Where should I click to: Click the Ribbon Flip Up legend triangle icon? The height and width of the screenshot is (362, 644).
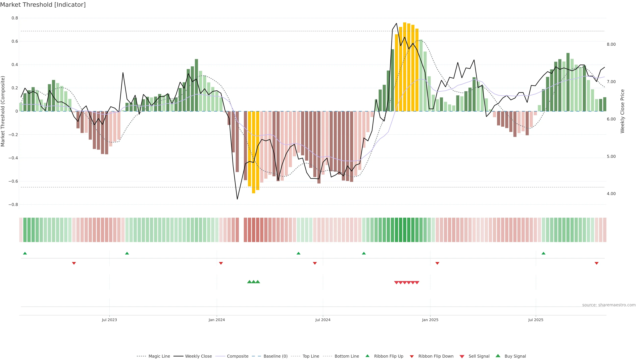[x=367, y=356]
